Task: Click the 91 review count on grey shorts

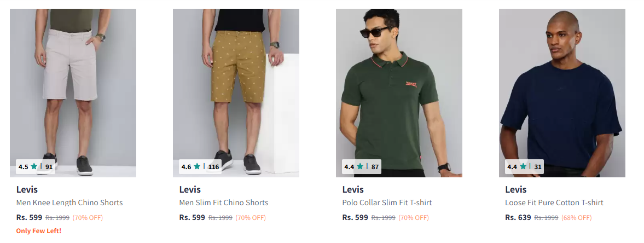Action: pyautogui.click(x=49, y=166)
